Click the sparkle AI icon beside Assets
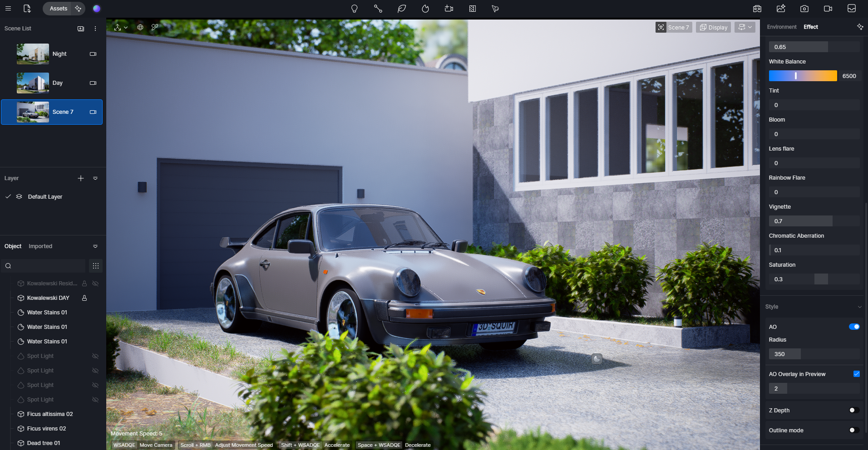Image resolution: width=868 pixels, height=450 pixels. click(x=78, y=9)
